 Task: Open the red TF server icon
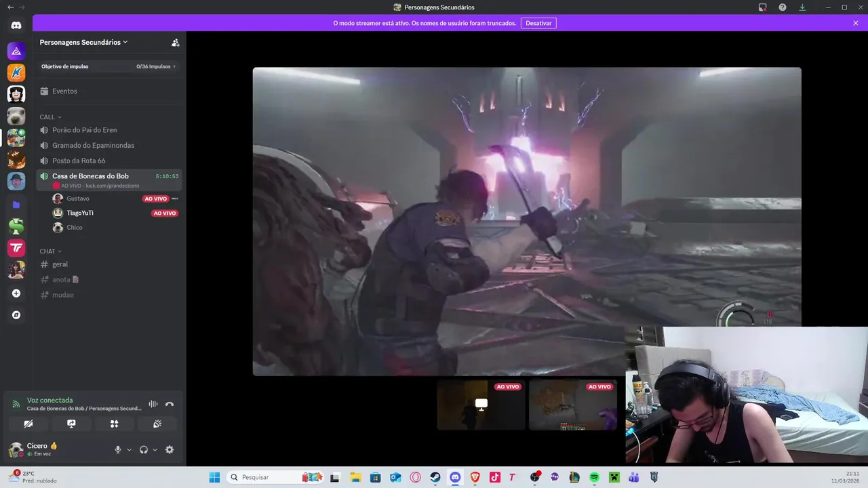coord(16,248)
